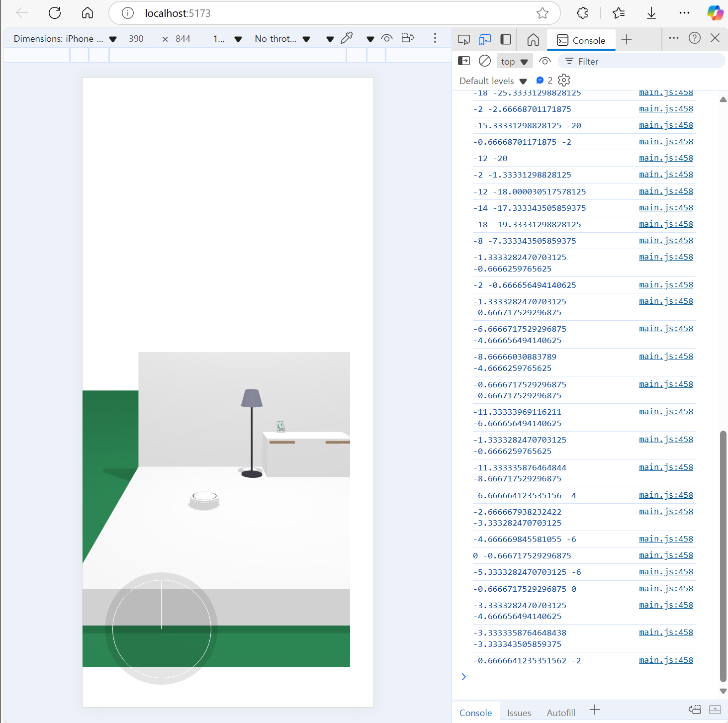Add this page to favorites star
Viewport: 728px width, 723px height.
click(x=542, y=13)
